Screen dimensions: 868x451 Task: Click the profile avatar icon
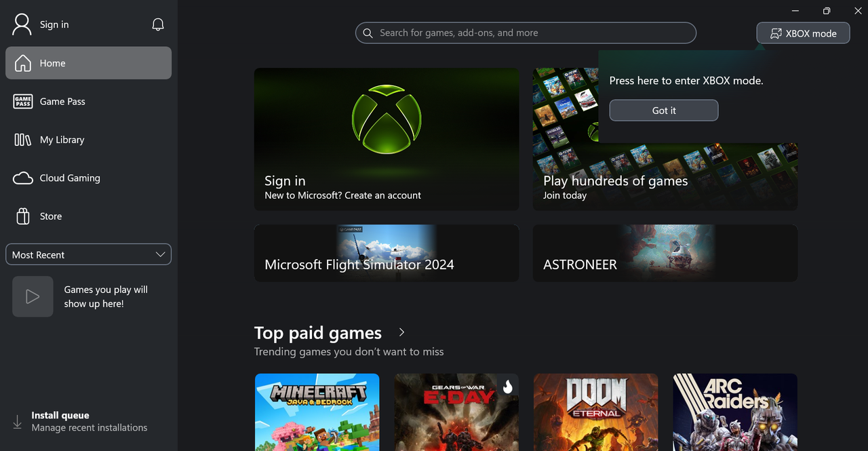[22, 24]
